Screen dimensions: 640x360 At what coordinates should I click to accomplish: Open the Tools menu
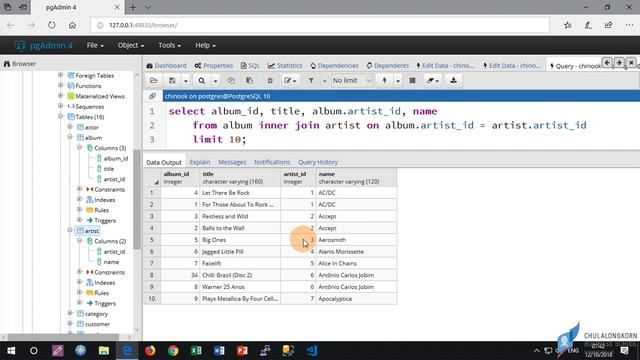click(169, 45)
